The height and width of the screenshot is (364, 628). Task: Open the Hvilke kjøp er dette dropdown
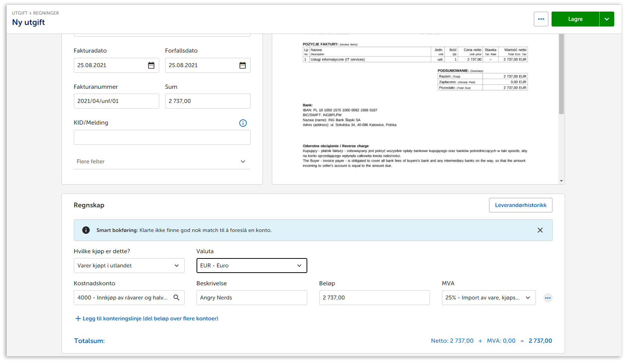tap(129, 266)
